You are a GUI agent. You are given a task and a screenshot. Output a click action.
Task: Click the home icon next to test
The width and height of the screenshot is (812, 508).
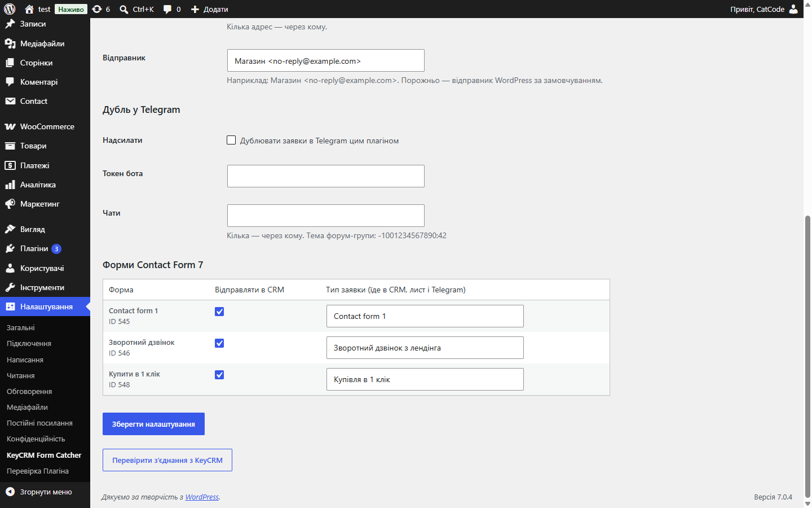pos(29,9)
